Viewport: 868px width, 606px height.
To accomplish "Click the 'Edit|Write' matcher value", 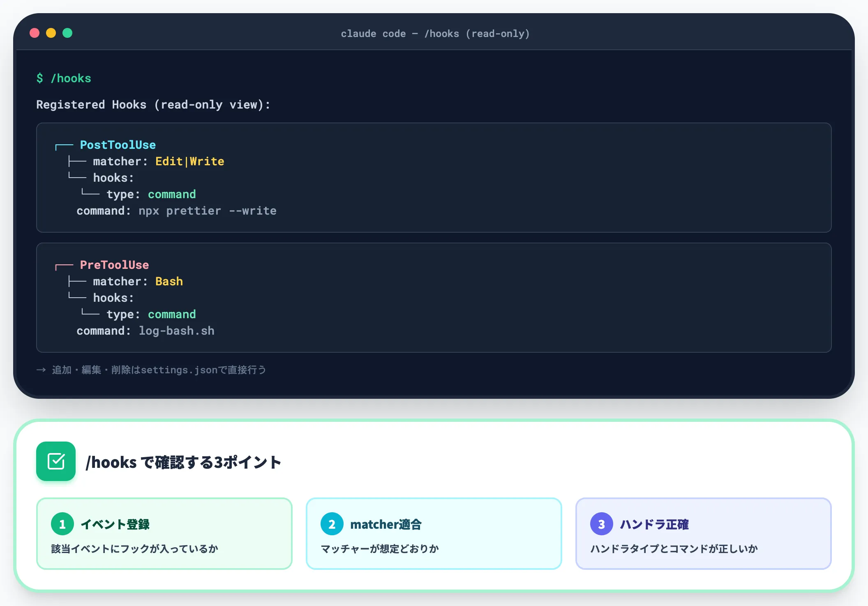I will [x=190, y=161].
